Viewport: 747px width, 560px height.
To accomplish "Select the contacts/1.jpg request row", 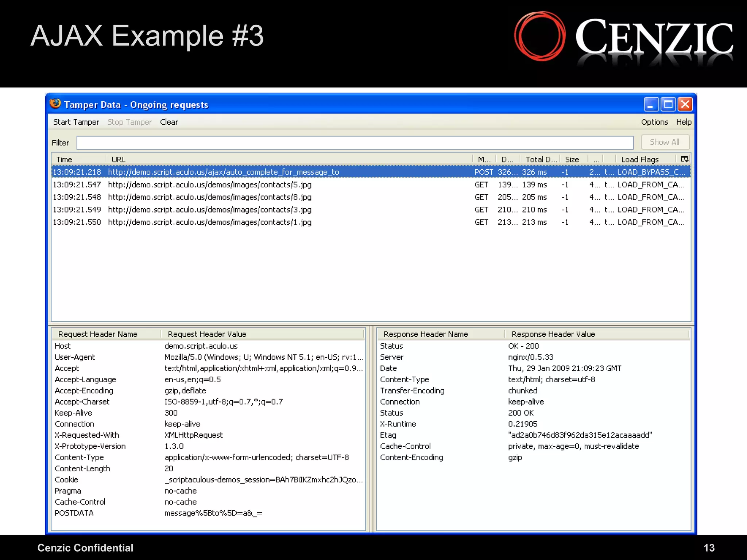I will point(371,222).
